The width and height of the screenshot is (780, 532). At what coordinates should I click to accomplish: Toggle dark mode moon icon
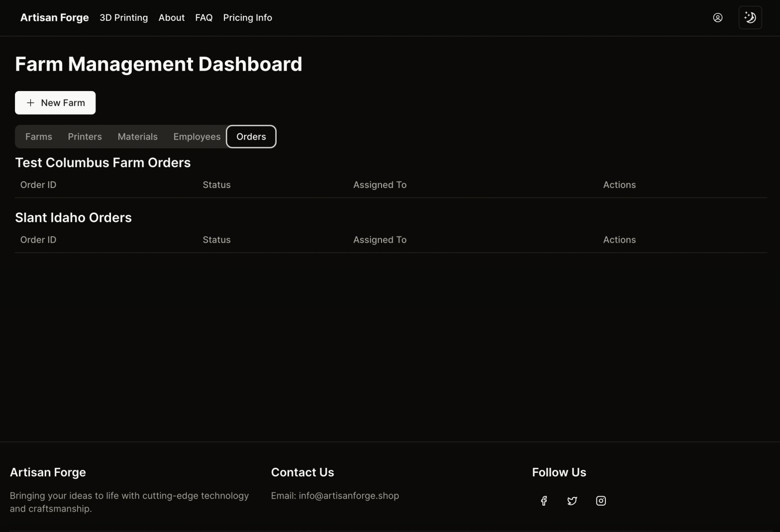(x=750, y=18)
